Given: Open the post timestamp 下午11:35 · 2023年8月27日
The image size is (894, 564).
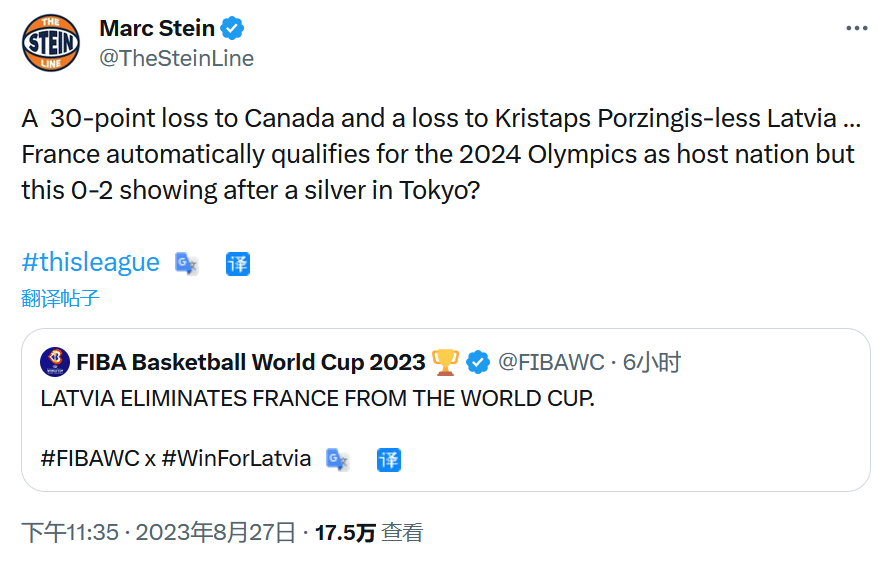Looking at the screenshot, I should [159, 532].
